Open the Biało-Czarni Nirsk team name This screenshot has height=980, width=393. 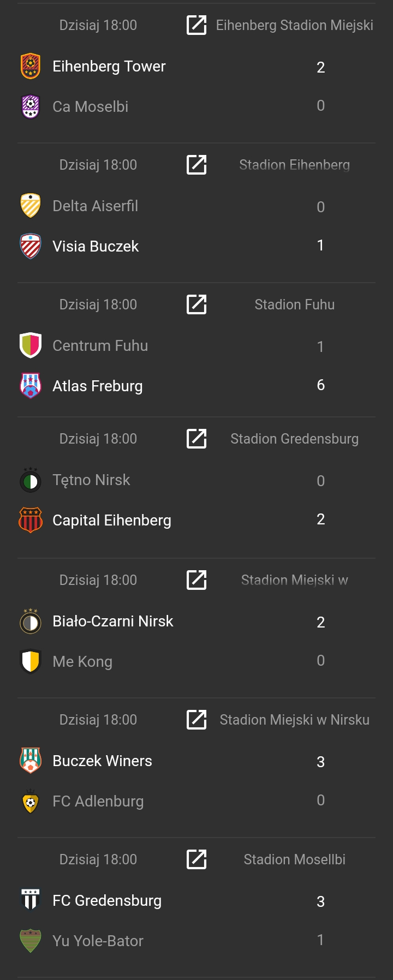pos(113,621)
